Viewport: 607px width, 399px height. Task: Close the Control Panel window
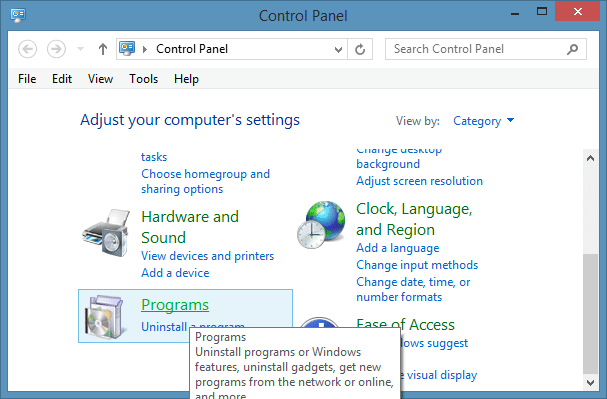click(578, 12)
